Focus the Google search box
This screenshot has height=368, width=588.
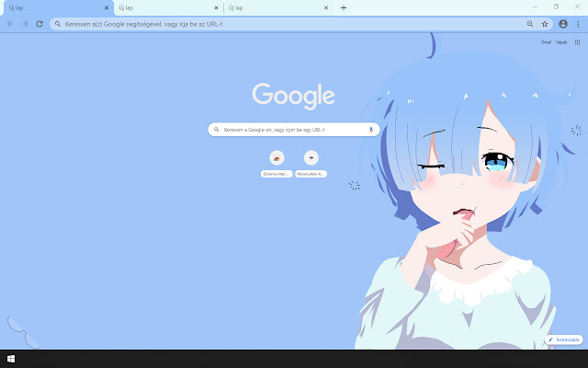(294, 130)
